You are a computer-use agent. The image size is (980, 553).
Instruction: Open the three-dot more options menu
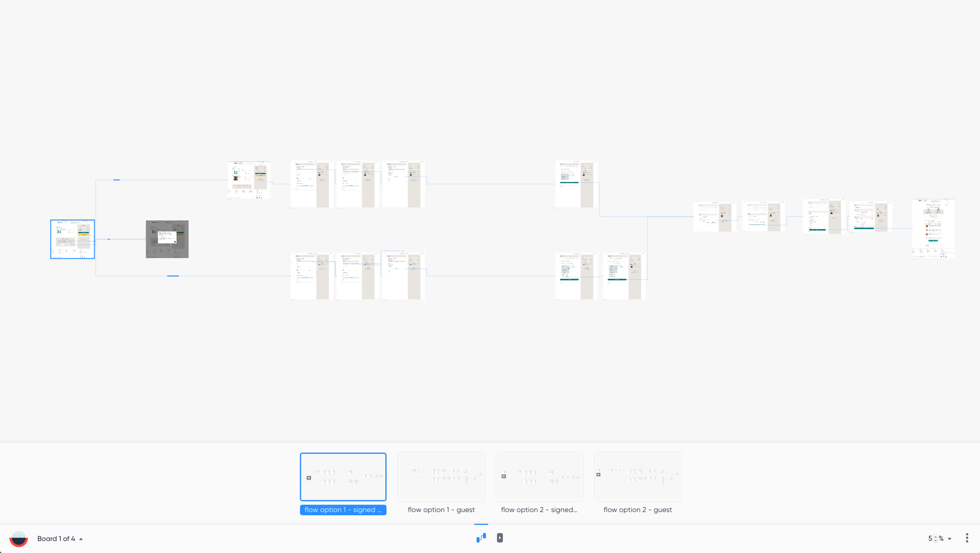(x=967, y=538)
